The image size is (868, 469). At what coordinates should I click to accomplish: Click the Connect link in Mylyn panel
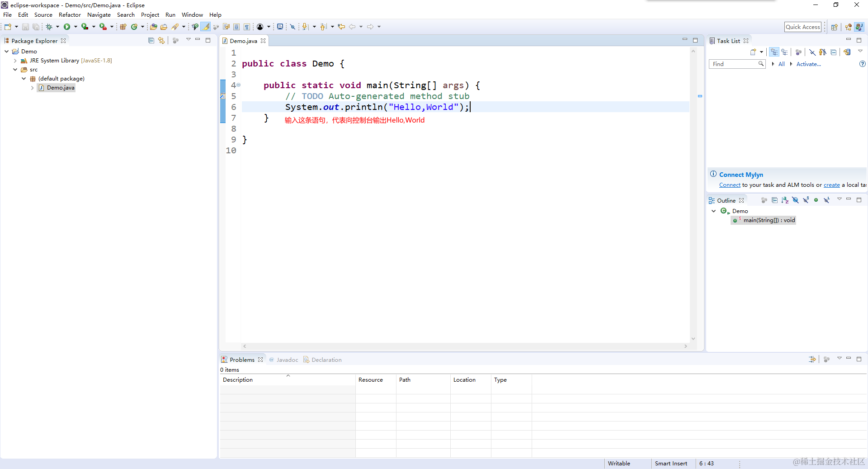coord(730,185)
